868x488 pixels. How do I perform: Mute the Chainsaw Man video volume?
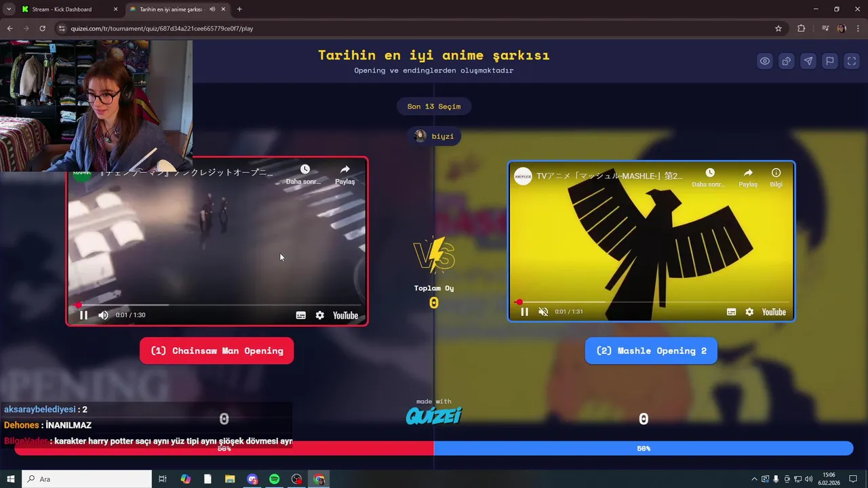103,315
